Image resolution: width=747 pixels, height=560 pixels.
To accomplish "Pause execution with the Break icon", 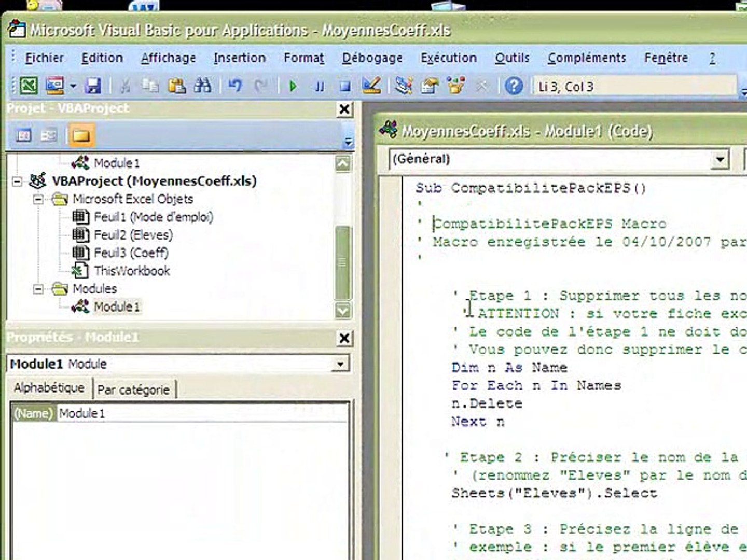I will coord(320,86).
